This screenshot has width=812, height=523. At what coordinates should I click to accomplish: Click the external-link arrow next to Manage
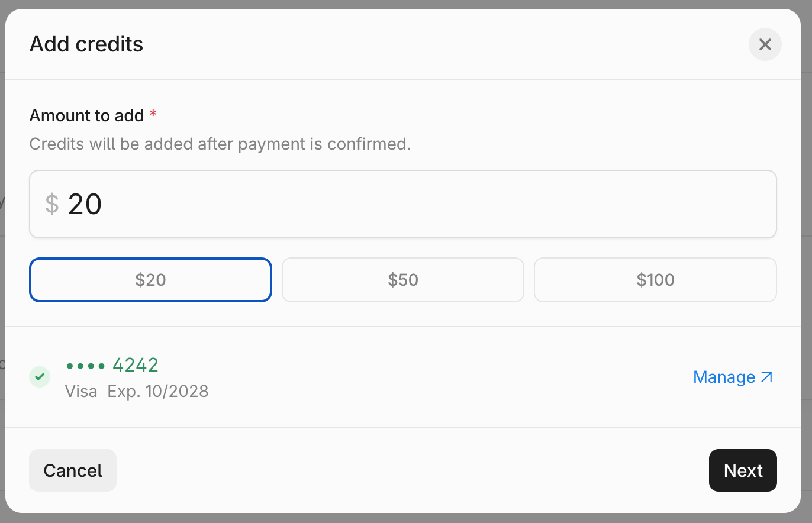click(x=768, y=377)
